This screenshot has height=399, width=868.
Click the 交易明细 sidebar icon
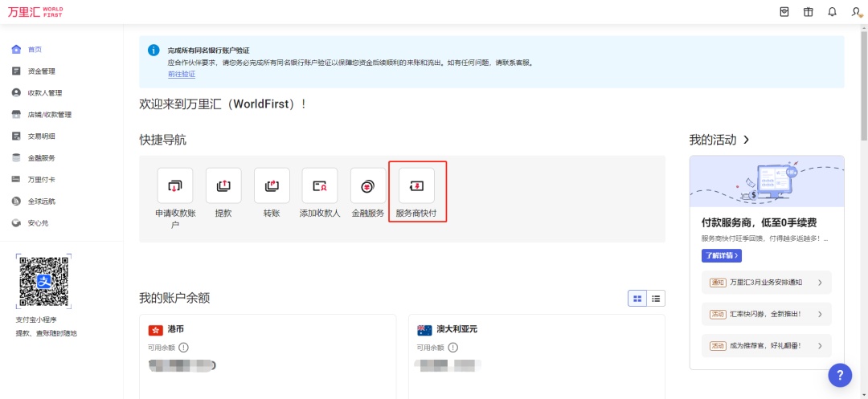point(16,136)
